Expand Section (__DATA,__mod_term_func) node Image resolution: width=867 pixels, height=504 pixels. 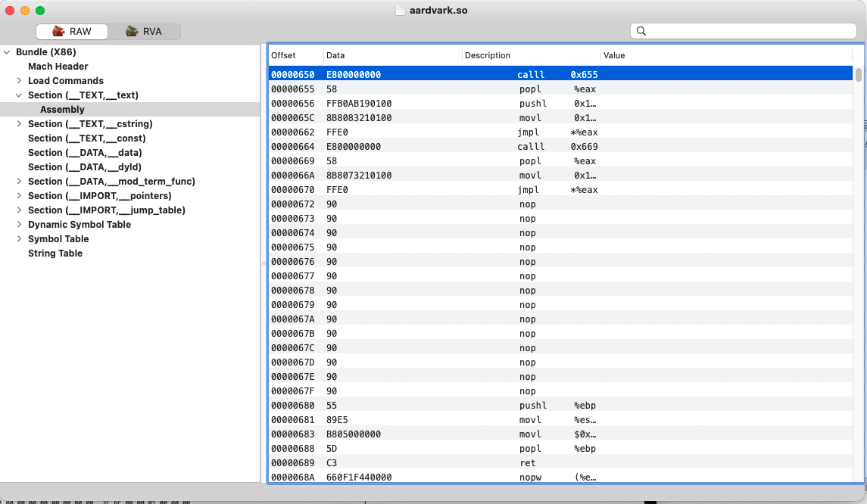(x=19, y=182)
